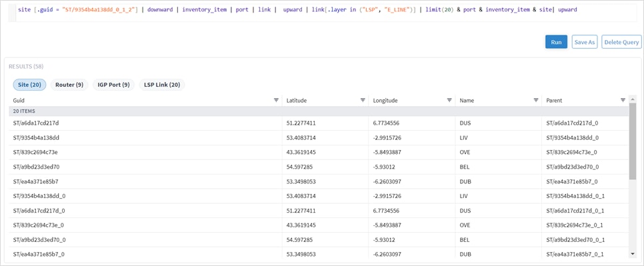Image resolution: width=644 pixels, height=266 pixels.
Task: Click the scrollbar down arrow
Action: 633,254
